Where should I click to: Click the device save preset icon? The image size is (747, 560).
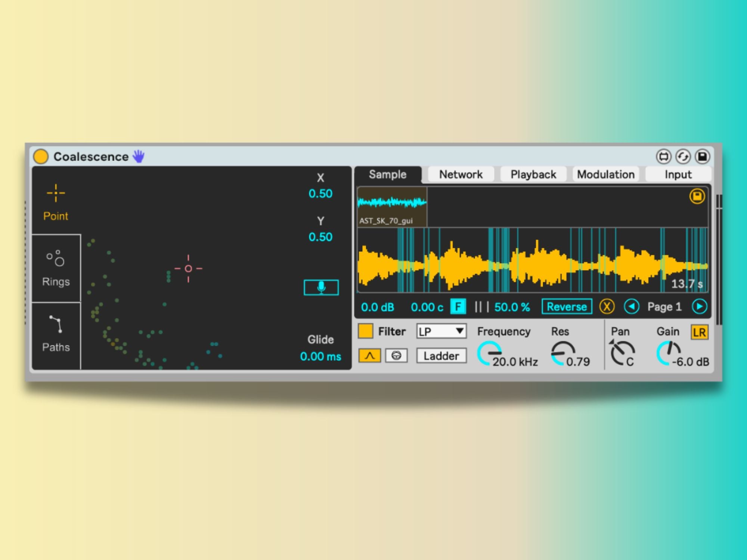pos(702,156)
